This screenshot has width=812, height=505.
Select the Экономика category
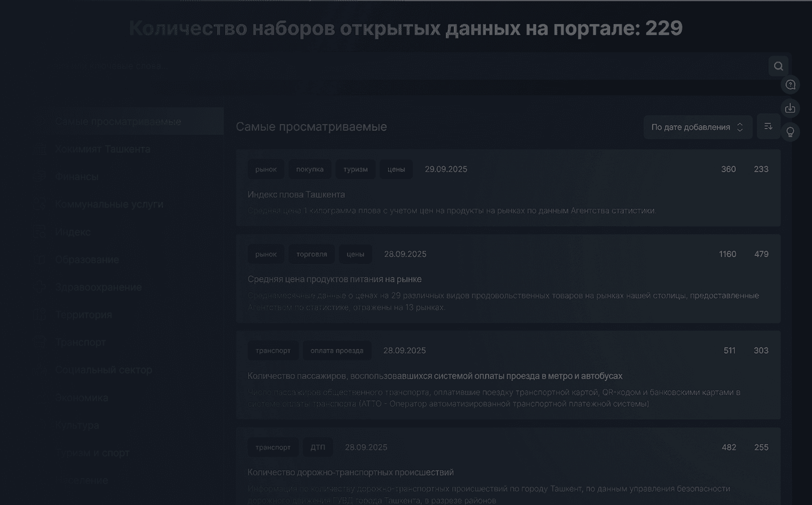coord(82,397)
